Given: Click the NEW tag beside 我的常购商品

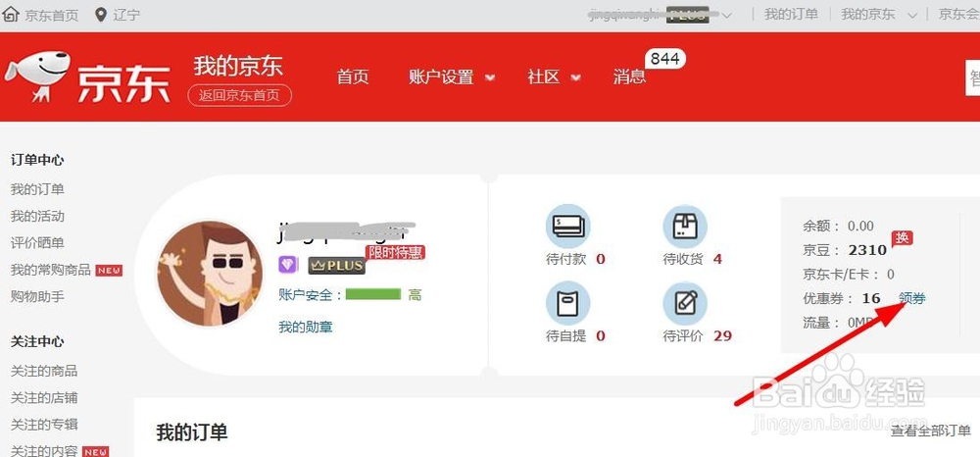Looking at the screenshot, I should click(x=109, y=271).
